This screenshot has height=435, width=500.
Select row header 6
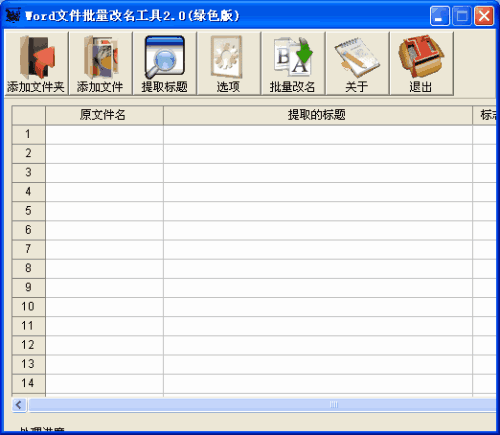[x=29, y=230]
